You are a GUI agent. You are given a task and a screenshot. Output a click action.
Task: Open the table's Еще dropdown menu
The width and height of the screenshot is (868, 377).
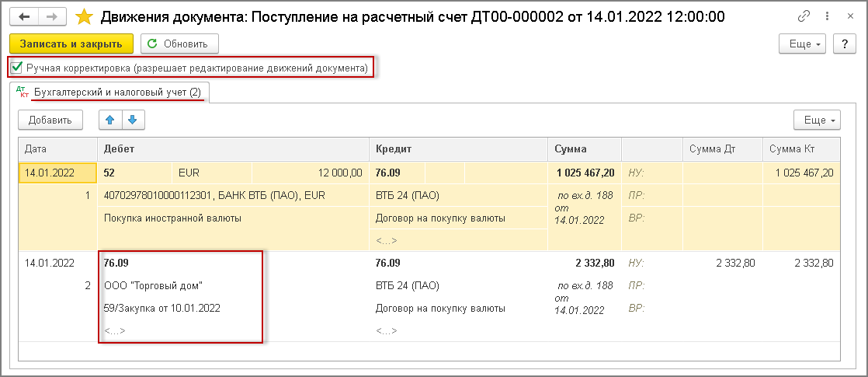[818, 120]
